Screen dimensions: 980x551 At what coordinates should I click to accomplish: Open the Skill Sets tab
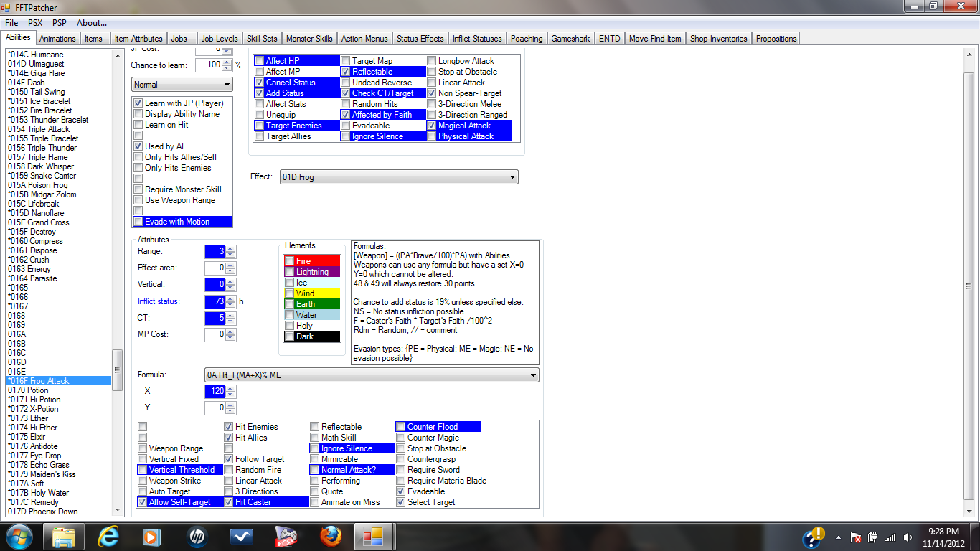pos(262,39)
